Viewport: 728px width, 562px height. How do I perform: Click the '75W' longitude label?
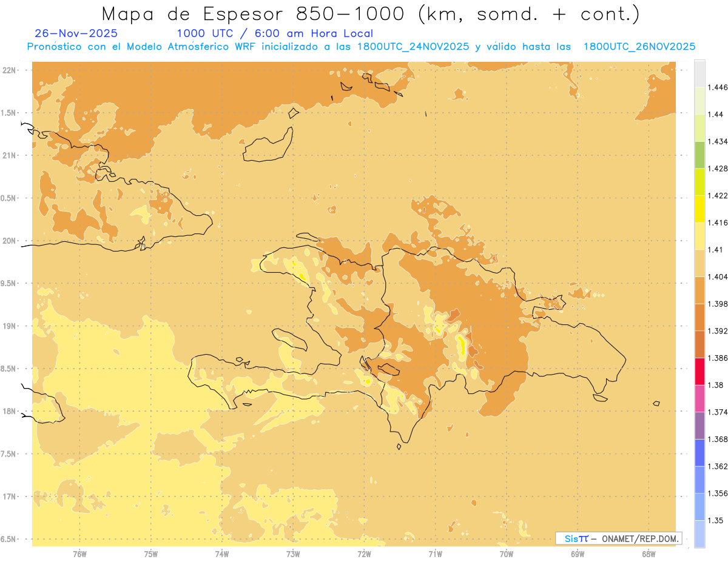(151, 554)
